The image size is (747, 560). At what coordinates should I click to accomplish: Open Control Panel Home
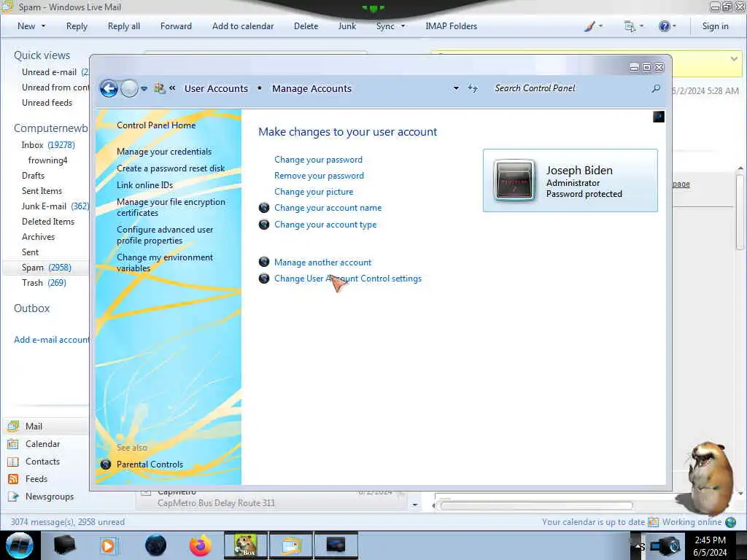[x=156, y=125]
